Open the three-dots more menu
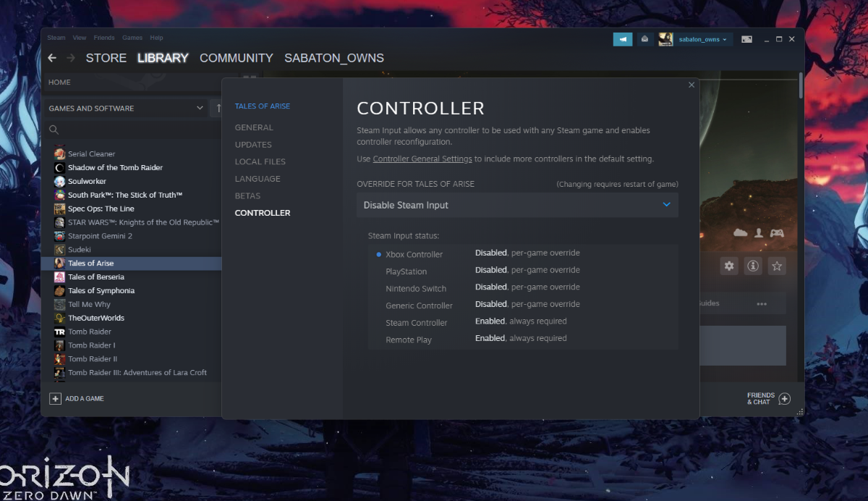868x501 pixels. 762,304
